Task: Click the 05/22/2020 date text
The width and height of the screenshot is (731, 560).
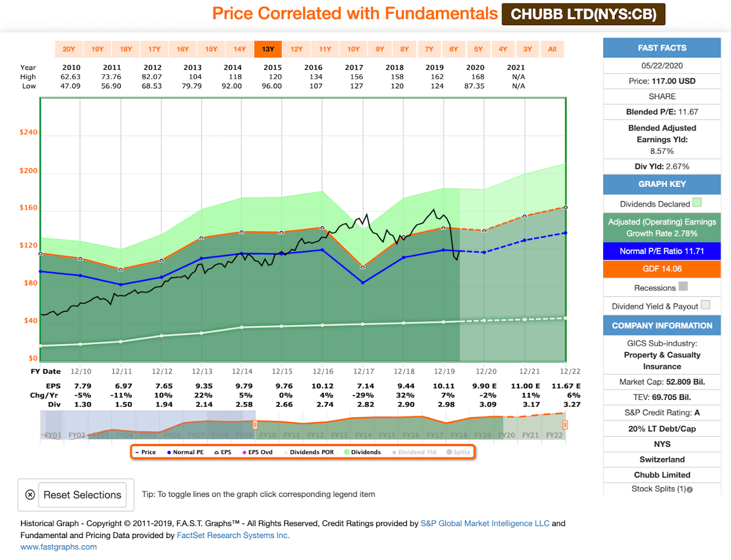Action: coord(662,66)
